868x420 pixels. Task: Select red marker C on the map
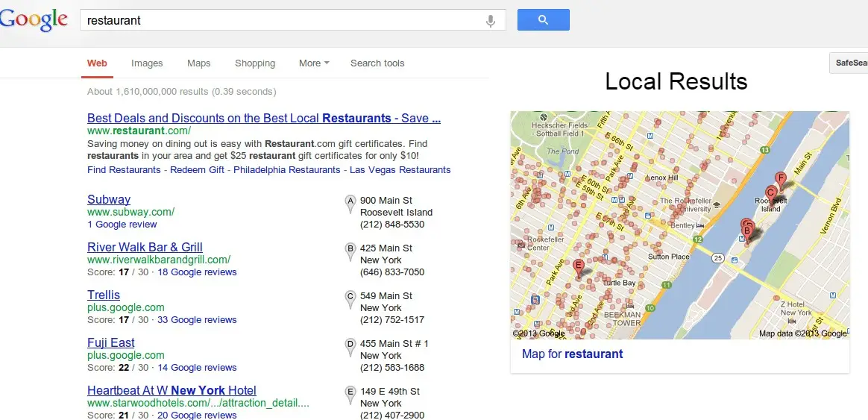point(770,193)
